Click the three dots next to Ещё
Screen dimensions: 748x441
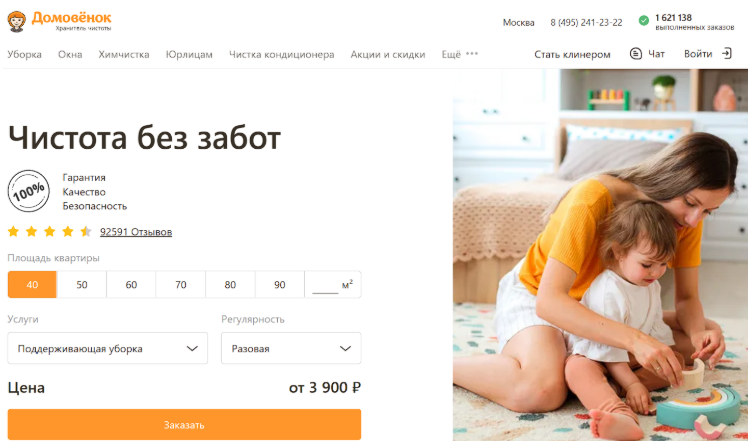click(472, 53)
